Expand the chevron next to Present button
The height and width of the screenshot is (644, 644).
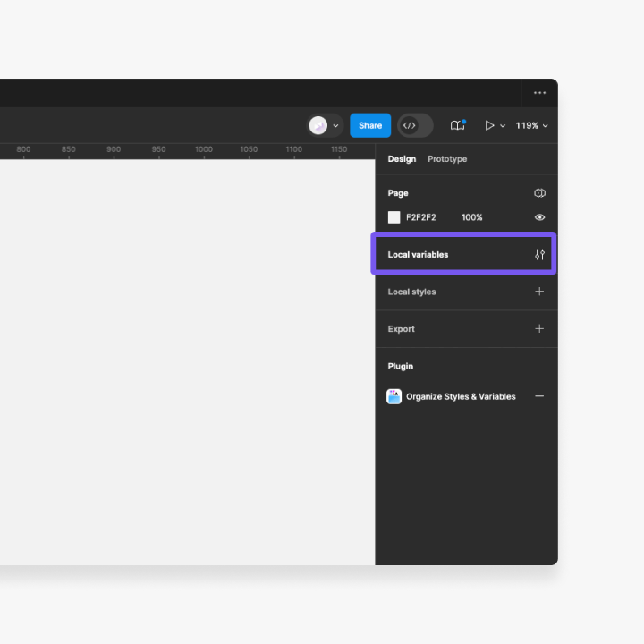pos(503,126)
